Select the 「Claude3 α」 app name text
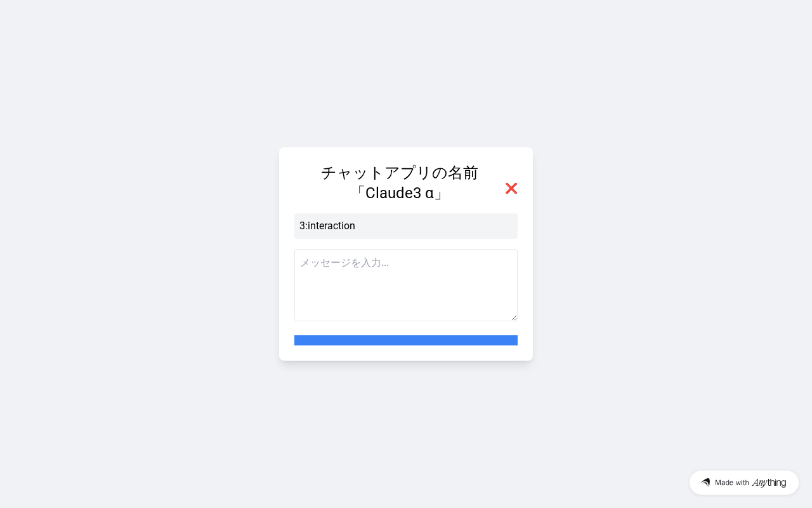 point(400,193)
